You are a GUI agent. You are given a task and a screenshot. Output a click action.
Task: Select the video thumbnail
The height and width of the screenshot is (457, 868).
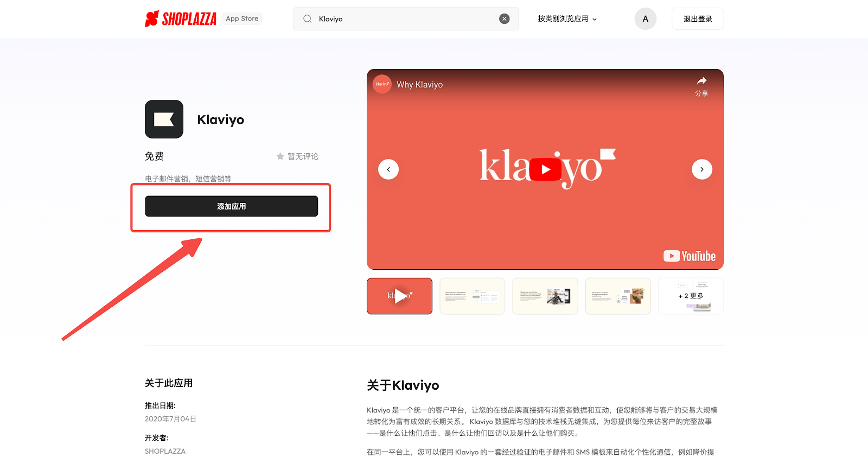click(400, 296)
